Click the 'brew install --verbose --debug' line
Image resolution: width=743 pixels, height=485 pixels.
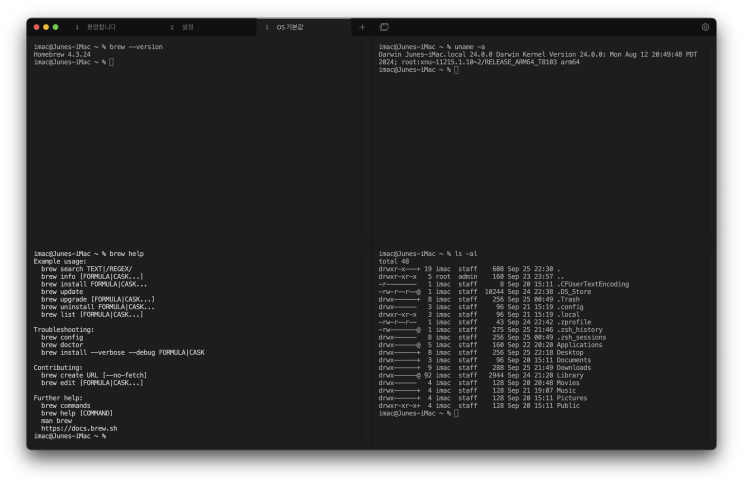tap(123, 352)
